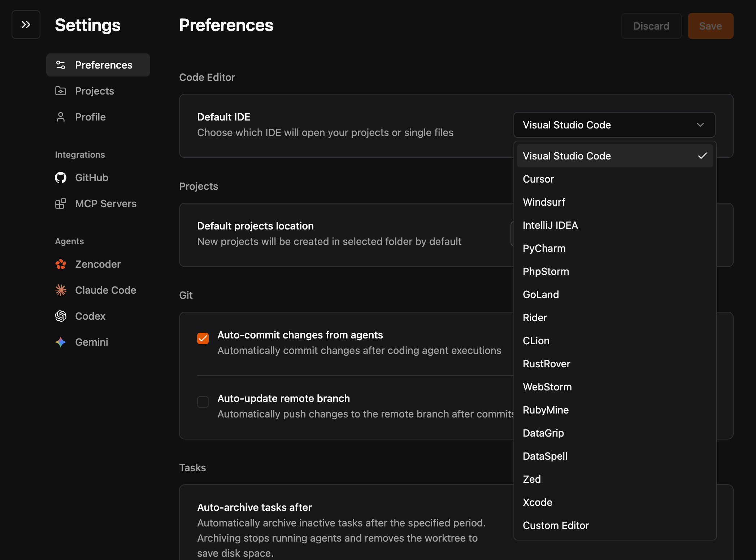Open Zencoder agent via its orange icon

pos(61,264)
